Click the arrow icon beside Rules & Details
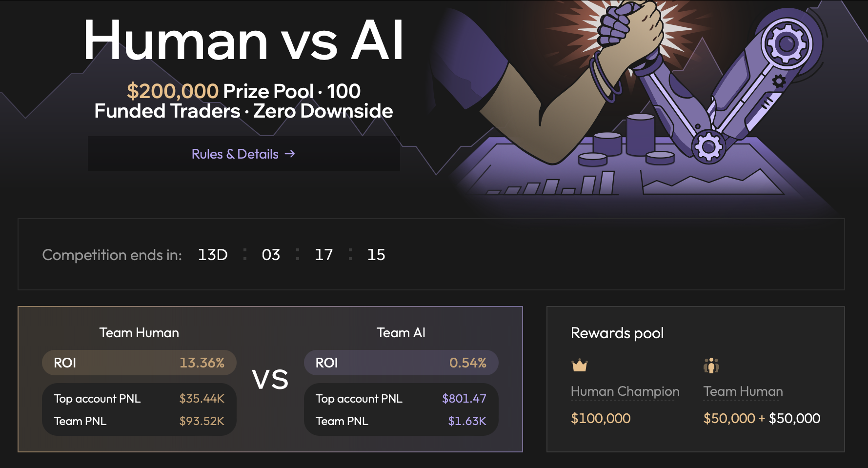Viewport: 868px width, 468px height. 290,154
